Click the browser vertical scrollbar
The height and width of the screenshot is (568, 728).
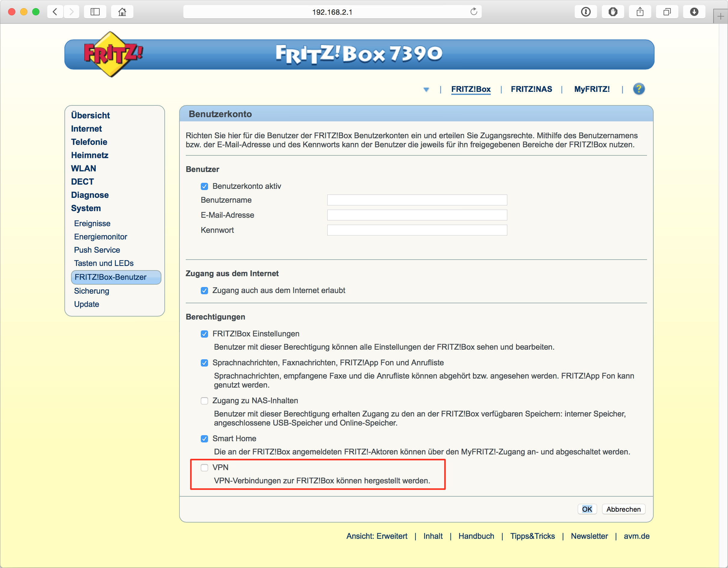[x=723, y=295]
